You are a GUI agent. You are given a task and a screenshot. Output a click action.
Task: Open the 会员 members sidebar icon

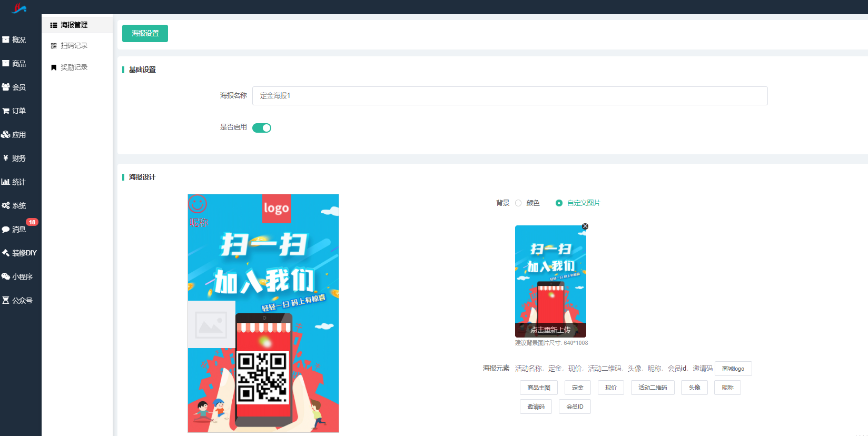click(6, 87)
